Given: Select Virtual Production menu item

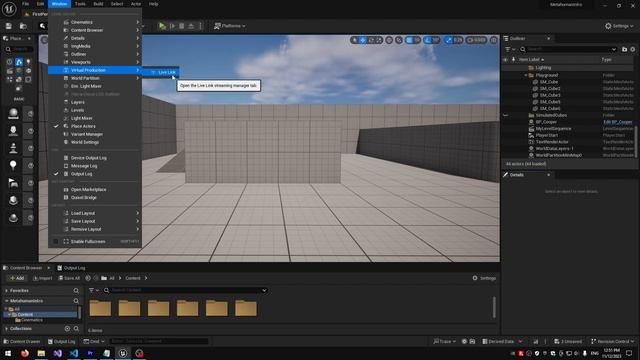Looking at the screenshot, I should coord(95,70).
